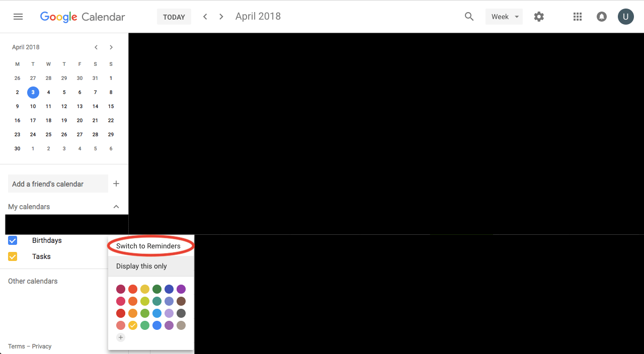
Task: Select date 9 in mini calendar
Action: click(x=18, y=106)
